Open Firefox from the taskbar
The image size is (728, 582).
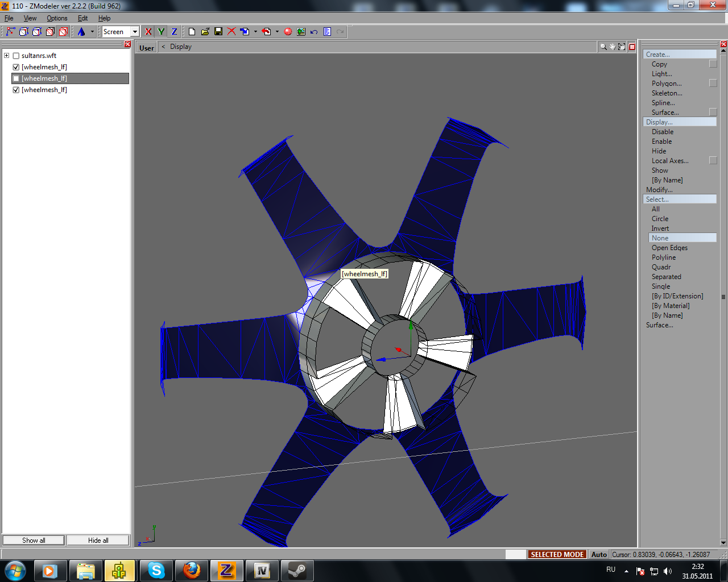pos(191,571)
